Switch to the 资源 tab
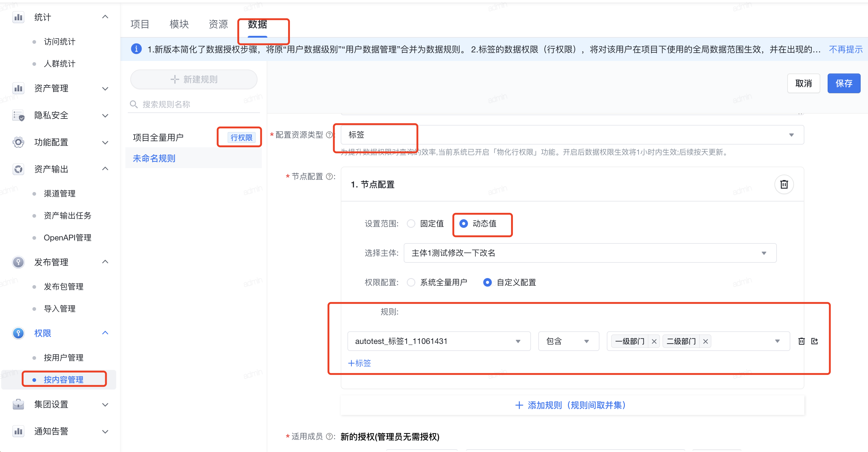This screenshot has height=452, width=868. (218, 24)
